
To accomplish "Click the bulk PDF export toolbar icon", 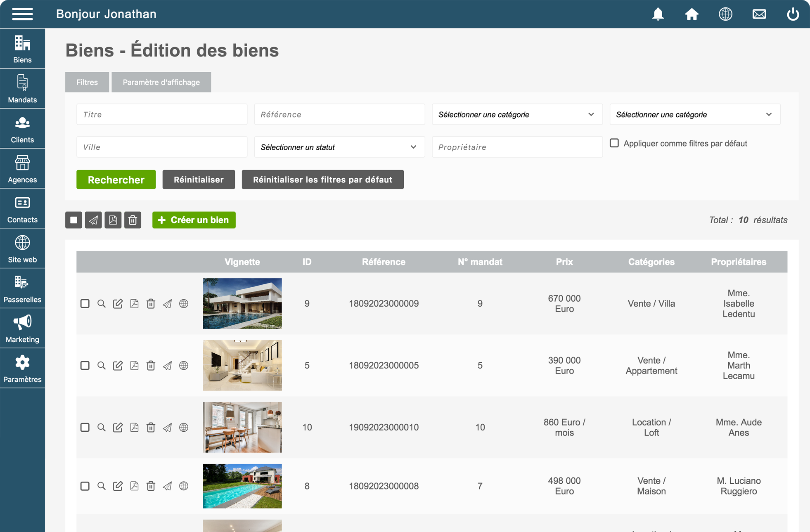I will [113, 220].
